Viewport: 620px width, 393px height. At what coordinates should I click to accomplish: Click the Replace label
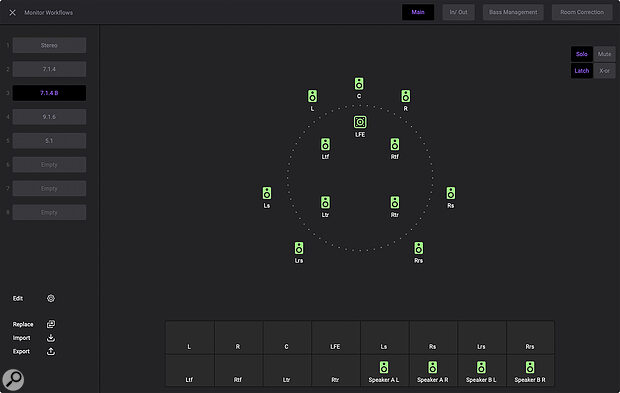pyautogui.click(x=23, y=324)
